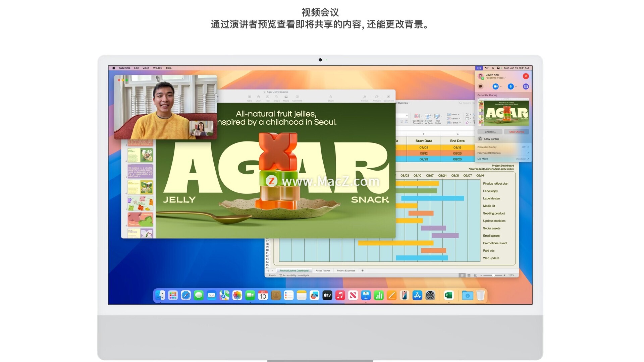644x362 pixels.
Task: Toggle camera on or off in FaceTime panel
Action: (x=495, y=86)
